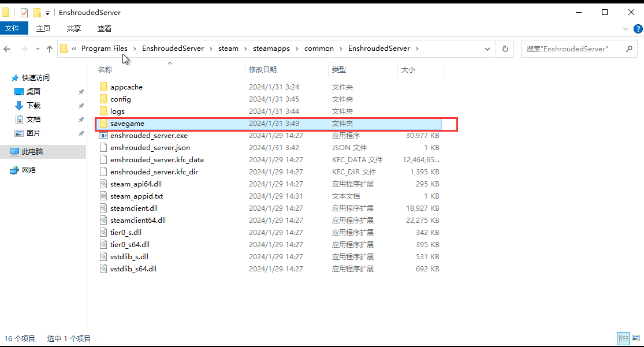This screenshot has height=347, width=644.
Task: Click the new folder quick access icon
Action: click(x=37, y=12)
